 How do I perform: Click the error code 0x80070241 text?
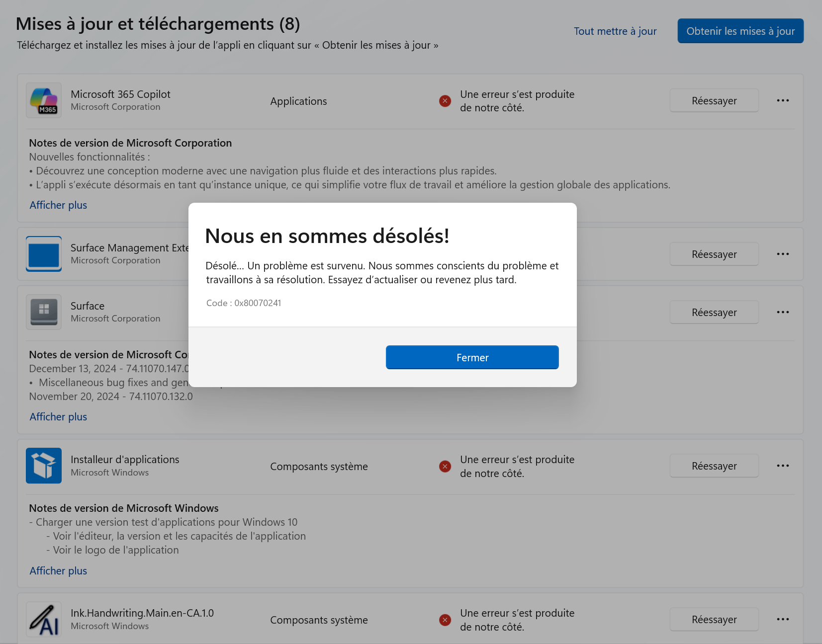click(x=244, y=303)
